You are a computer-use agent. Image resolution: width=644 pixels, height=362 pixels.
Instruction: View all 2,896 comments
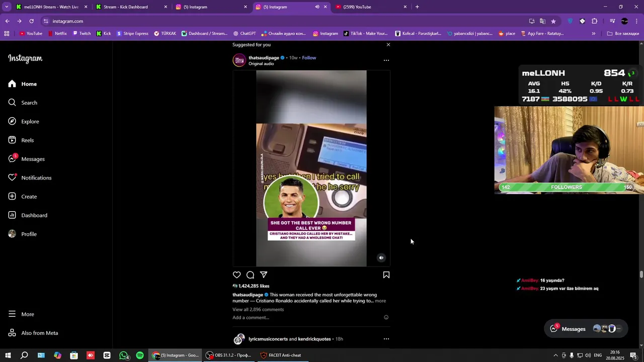(258, 310)
